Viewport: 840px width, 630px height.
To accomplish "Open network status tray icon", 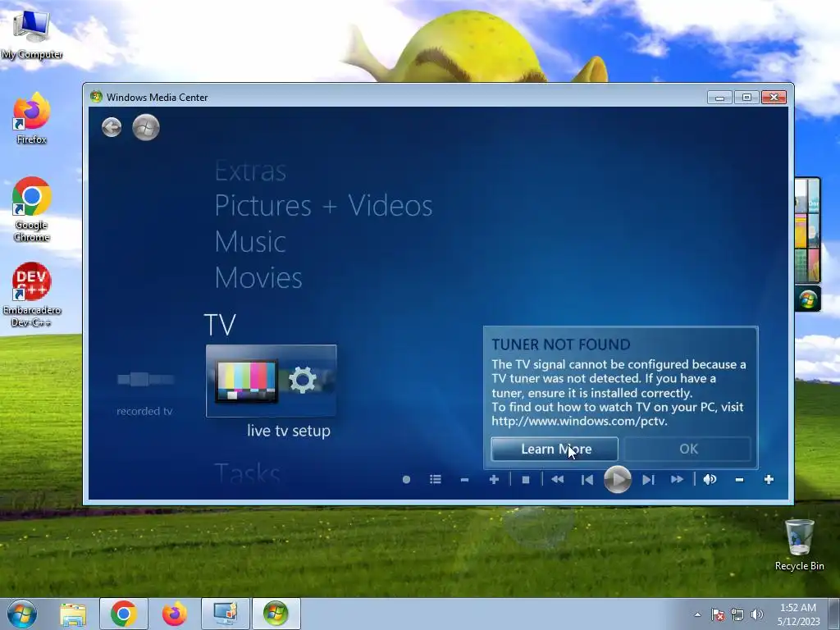I will tap(737, 614).
